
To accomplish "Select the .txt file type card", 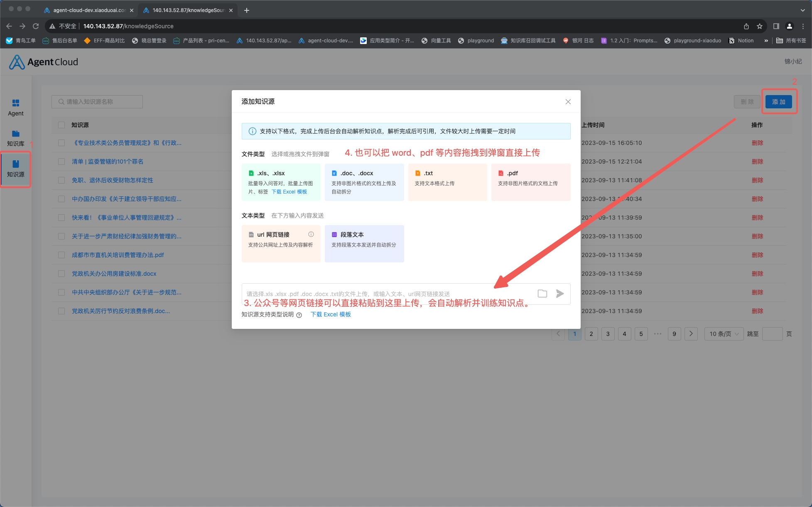I will click(x=447, y=182).
